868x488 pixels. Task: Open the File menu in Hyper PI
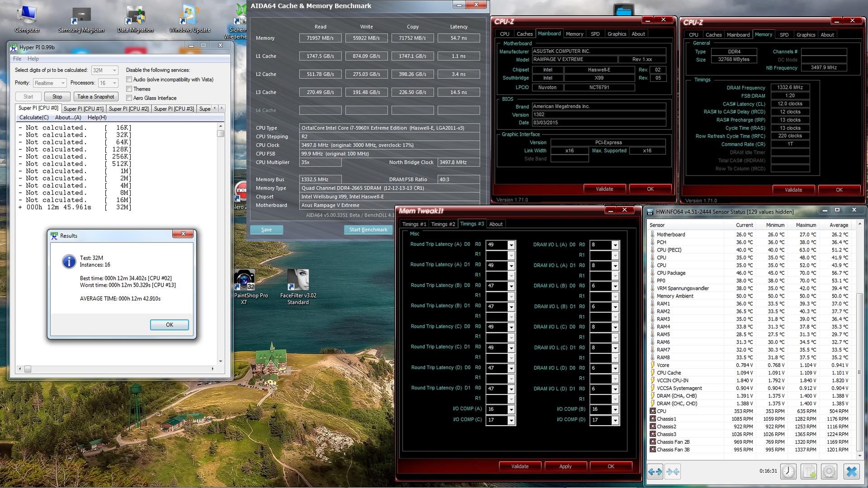click(x=17, y=59)
